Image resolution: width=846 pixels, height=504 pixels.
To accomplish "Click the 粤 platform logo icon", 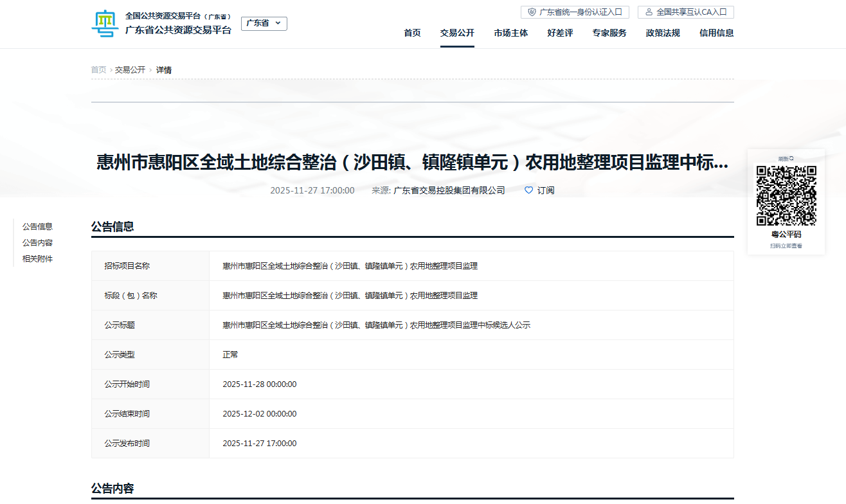I will [105, 23].
